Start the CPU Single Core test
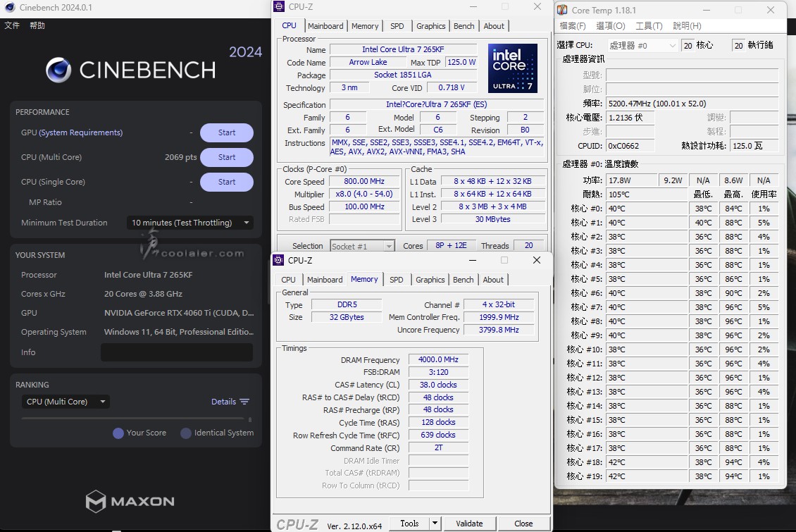Viewport: 796px width, 532px height. point(226,182)
